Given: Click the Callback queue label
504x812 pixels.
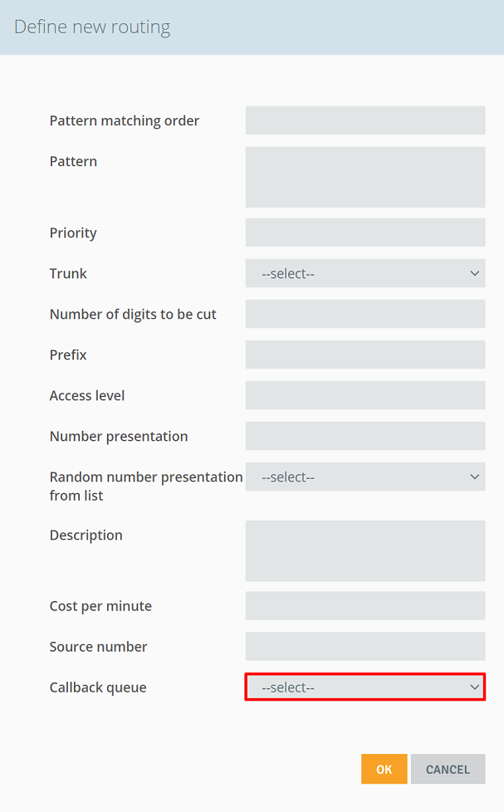Looking at the screenshot, I should point(98,687).
